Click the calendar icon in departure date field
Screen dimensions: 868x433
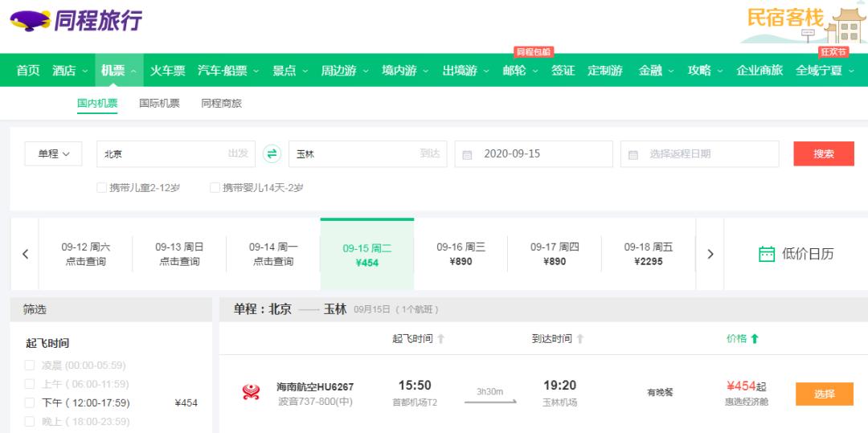(468, 154)
